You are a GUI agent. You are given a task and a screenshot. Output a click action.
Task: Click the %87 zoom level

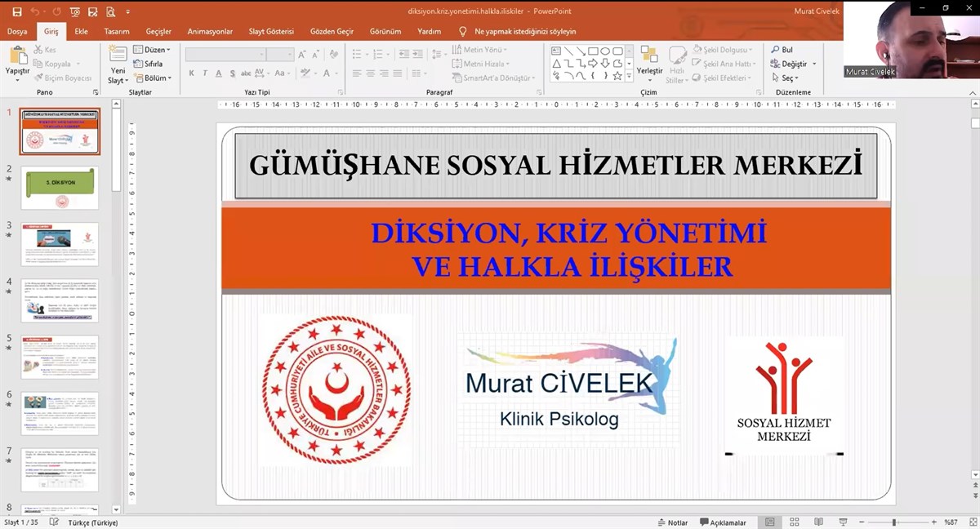pos(951,522)
